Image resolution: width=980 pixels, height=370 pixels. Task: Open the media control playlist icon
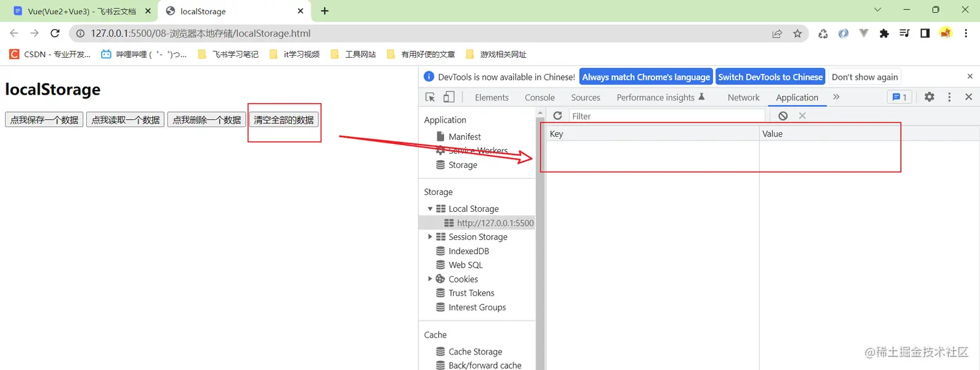[905, 34]
